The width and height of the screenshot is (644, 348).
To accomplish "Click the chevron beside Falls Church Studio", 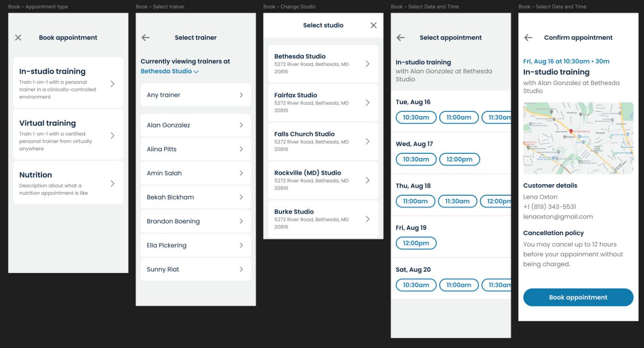I will 368,141.
